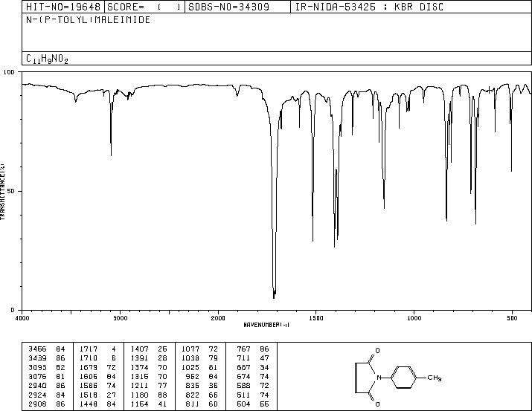Select peak table entry 1077
The image size is (532, 411).
190,349
